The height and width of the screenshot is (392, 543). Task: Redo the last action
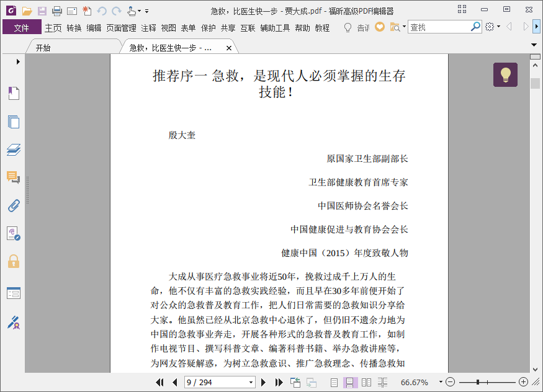pyautogui.click(x=117, y=11)
